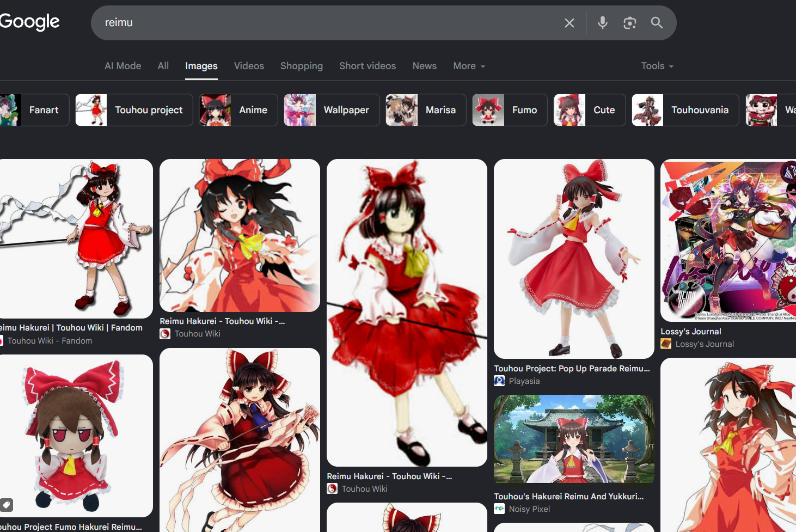
Task: Open the Touhou Wiki Fandom Reimu image
Action: tap(76, 239)
